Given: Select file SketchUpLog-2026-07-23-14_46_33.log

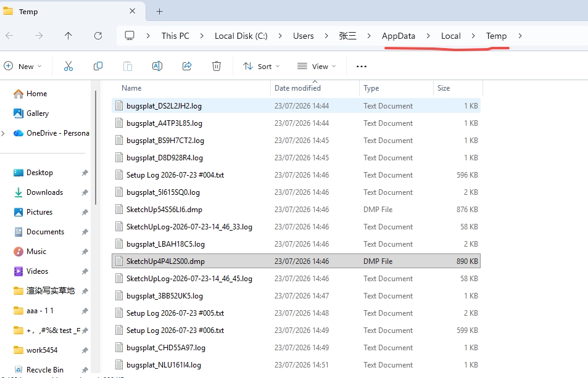Looking at the screenshot, I should pyautogui.click(x=296, y=227).
